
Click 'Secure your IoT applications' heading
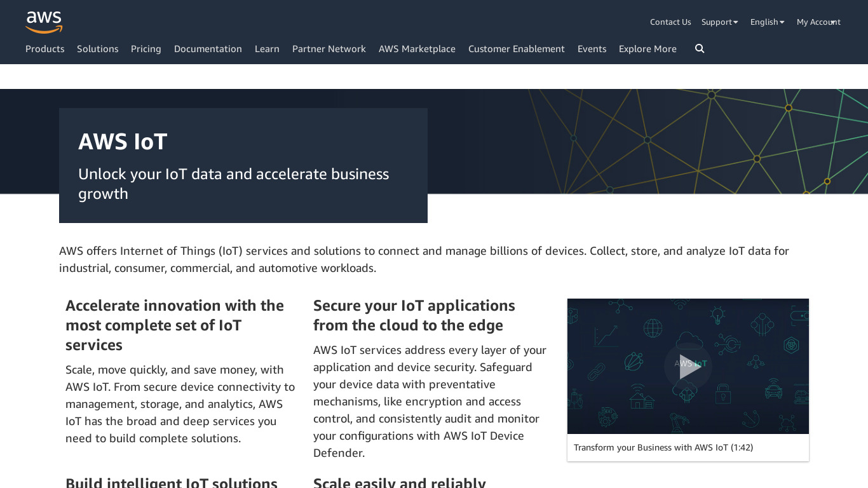pyautogui.click(x=414, y=315)
